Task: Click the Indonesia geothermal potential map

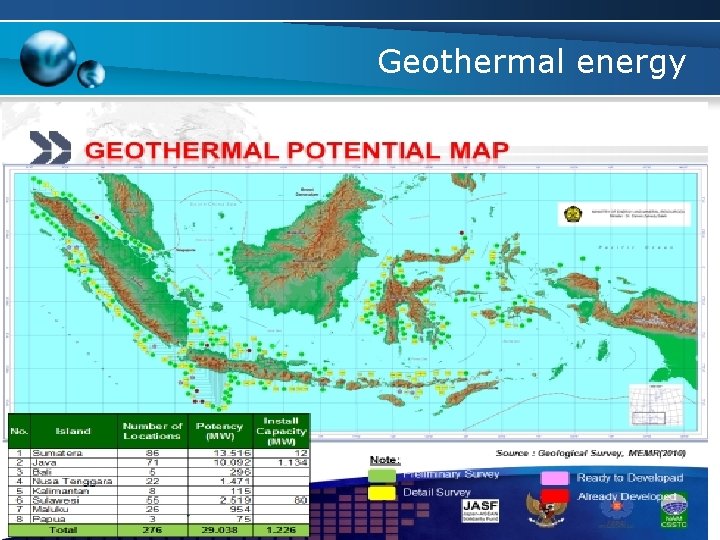Action: coord(355,301)
